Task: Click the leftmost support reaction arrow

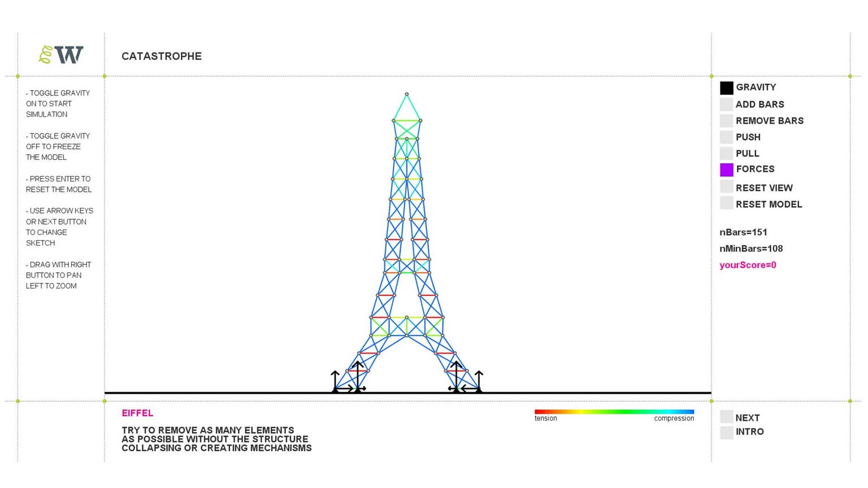Action: click(335, 381)
